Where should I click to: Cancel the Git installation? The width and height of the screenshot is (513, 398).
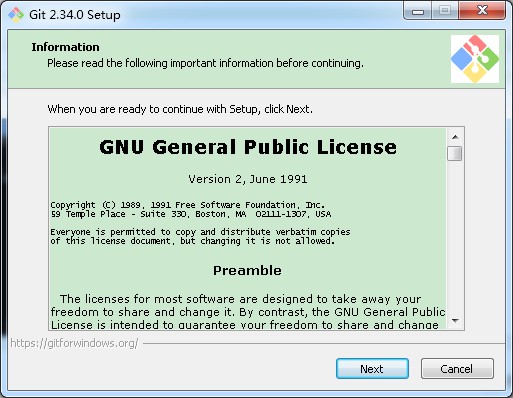tap(457, 369)
